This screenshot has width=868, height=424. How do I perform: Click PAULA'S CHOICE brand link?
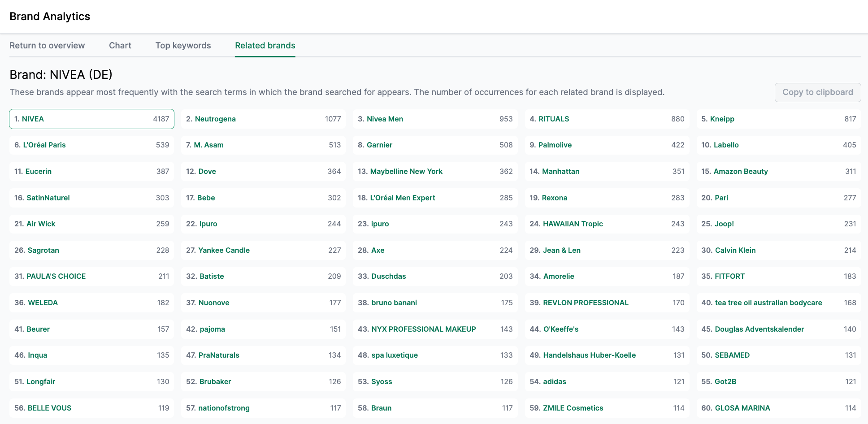pos(56,276)
